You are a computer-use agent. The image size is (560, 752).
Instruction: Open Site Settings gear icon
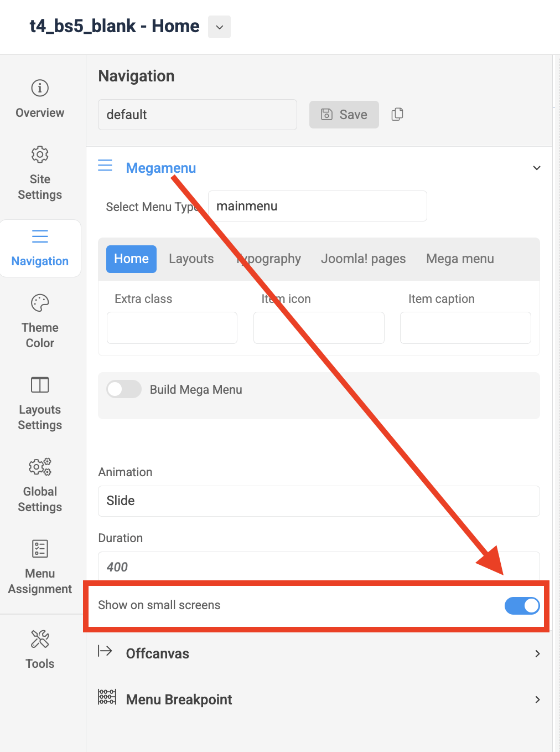point(40,154)
